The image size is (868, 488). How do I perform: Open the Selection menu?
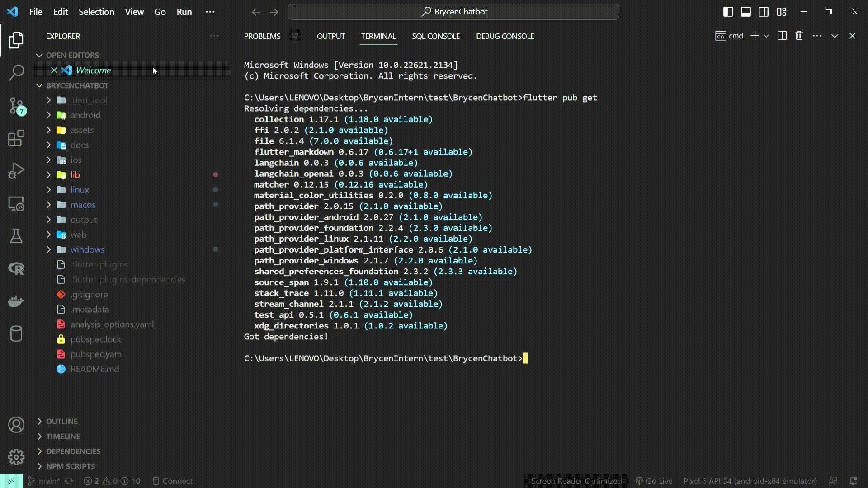point(96,12)
